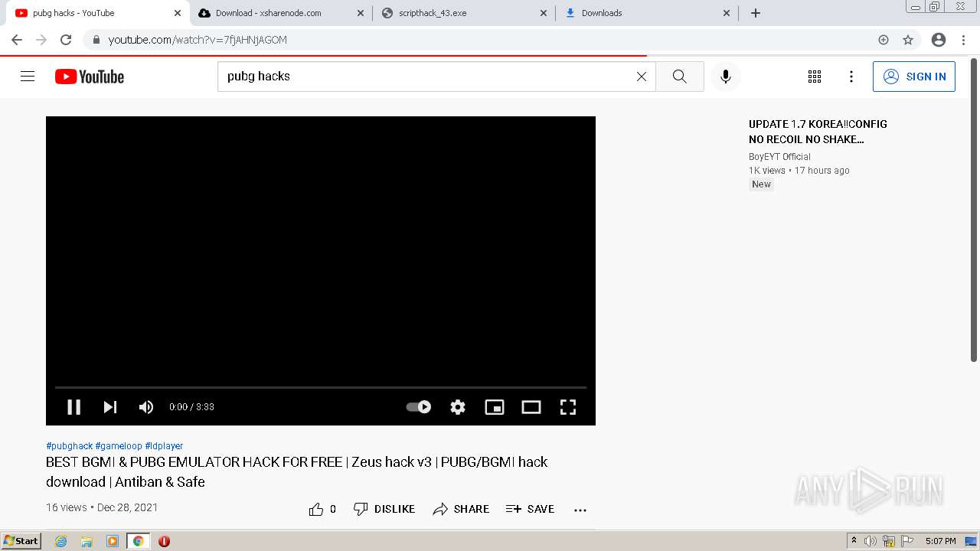Seek on the video progress bar
This screenshot has height=551, width=980.
[x=321, y=387]
